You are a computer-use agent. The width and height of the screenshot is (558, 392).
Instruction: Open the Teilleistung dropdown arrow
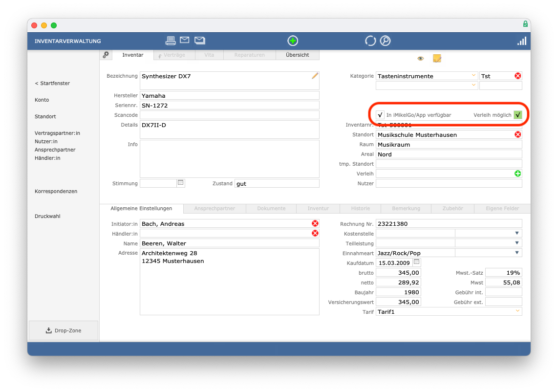point(517,243)
